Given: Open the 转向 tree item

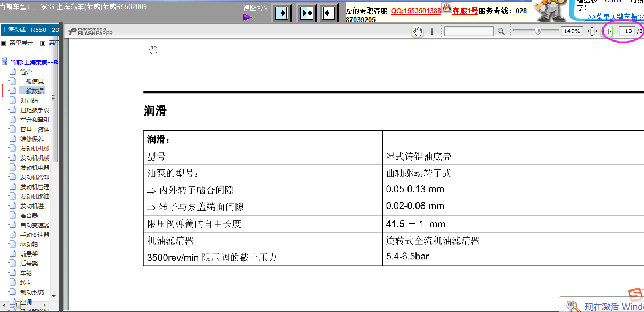Looking at the screenshot, I should tap(26, 283).
